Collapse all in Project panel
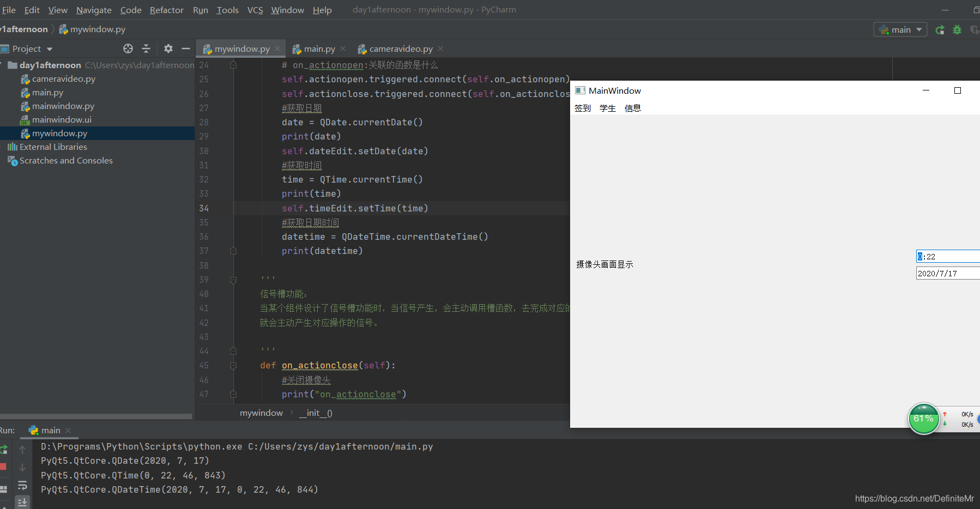Image resolution: width=980 pixels, height=509 pixels. point(146,49)
